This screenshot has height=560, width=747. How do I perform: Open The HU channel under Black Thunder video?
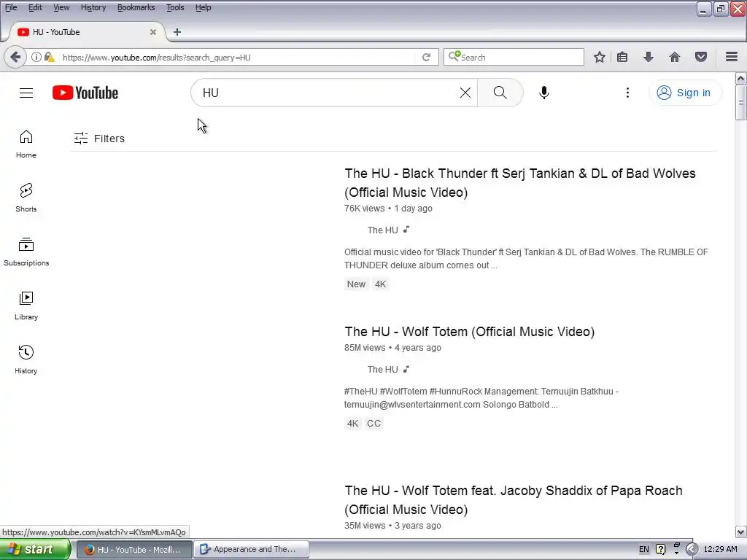pos(382,230)
